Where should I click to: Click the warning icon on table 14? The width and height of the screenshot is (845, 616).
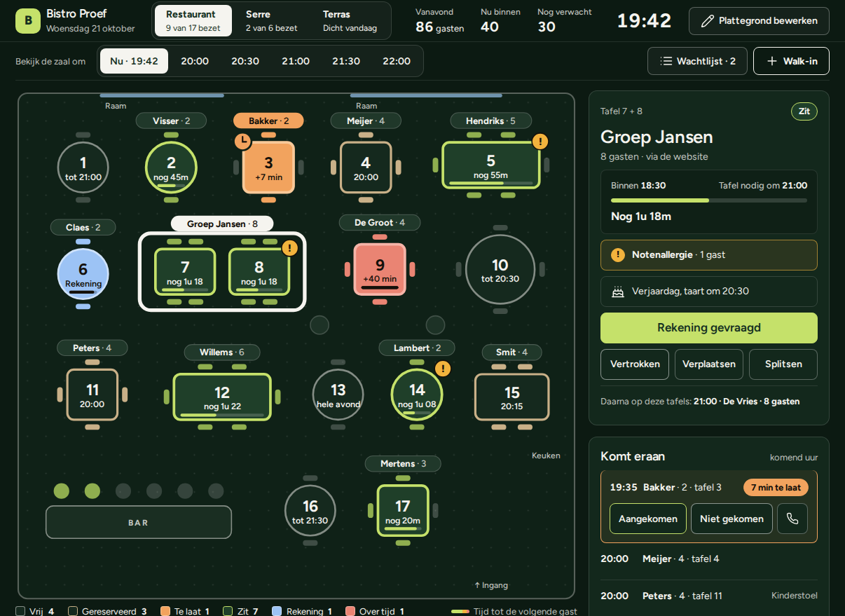[443, 369]
